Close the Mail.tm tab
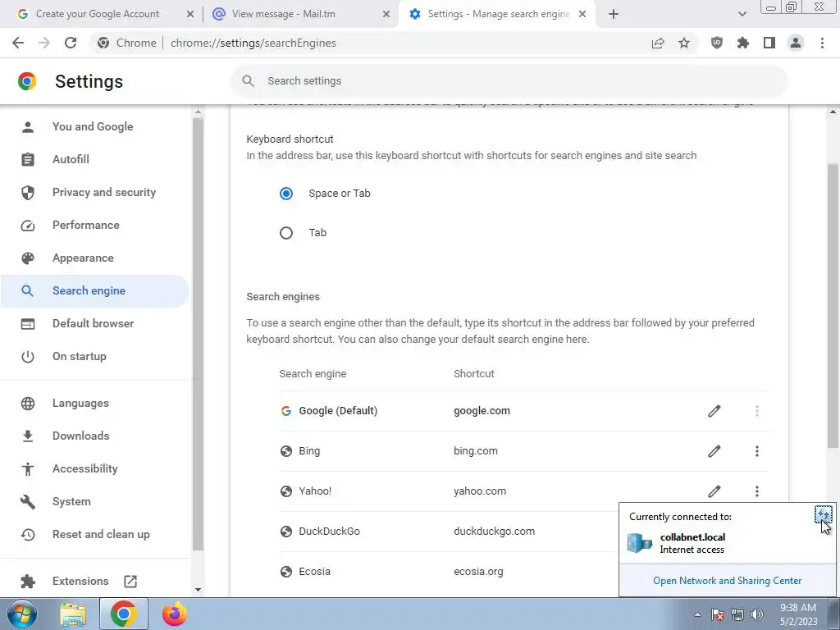This screenshot has height=630, width=840. (386, 14)
